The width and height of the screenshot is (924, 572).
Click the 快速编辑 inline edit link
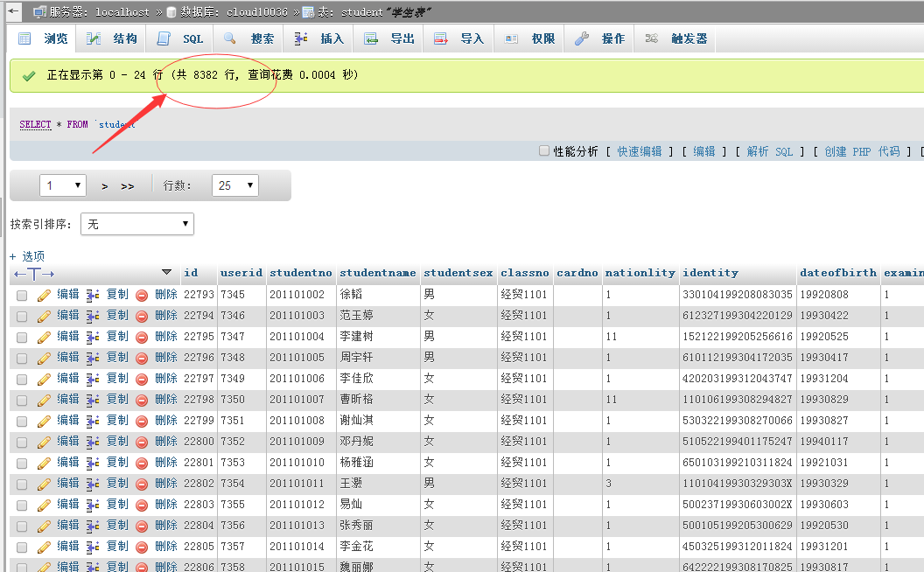(x=640, y=151)
